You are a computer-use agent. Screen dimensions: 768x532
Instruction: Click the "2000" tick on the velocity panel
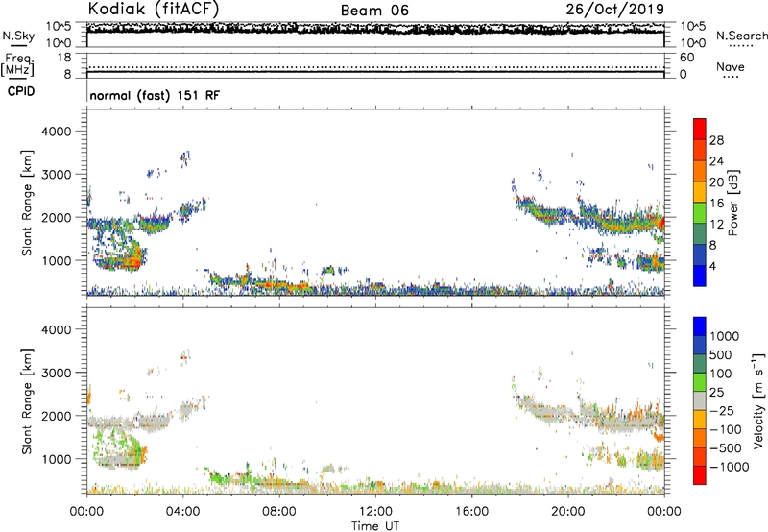click(57, 416)
